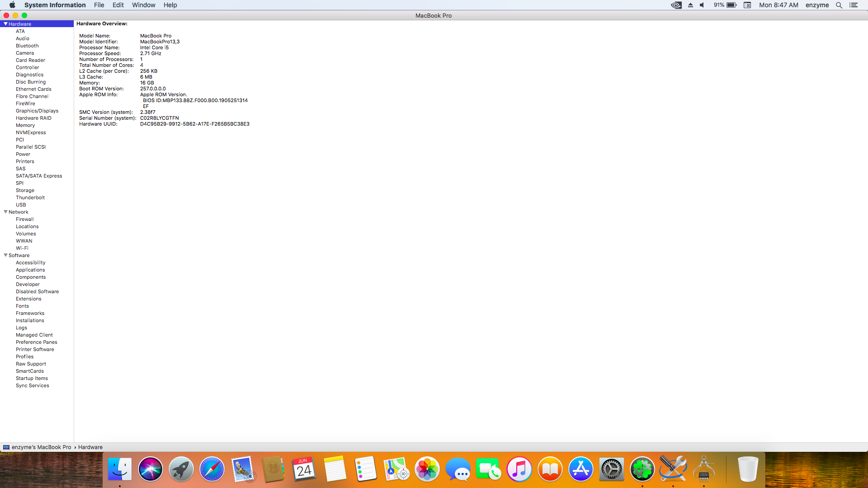Select Graphics/Displays in the sidebar
The width and height of the screenshot is (868, 488).
pyautogui.click(x=37, y=111)
